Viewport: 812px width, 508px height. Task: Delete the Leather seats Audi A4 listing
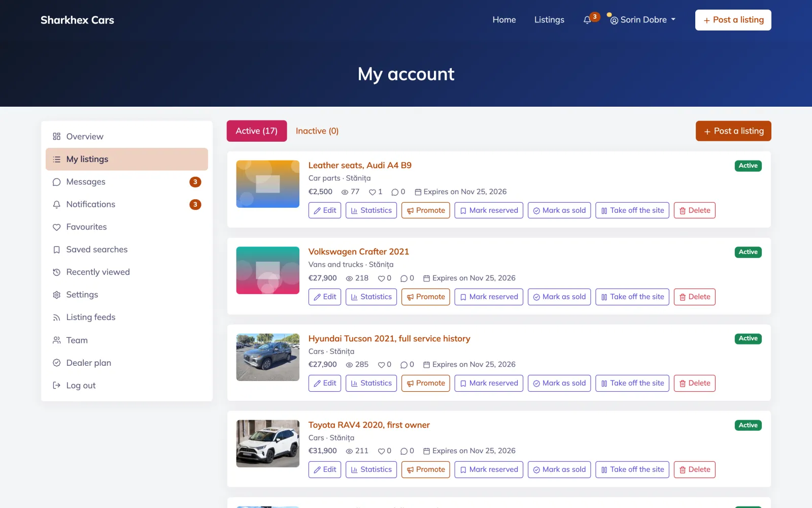695,210
